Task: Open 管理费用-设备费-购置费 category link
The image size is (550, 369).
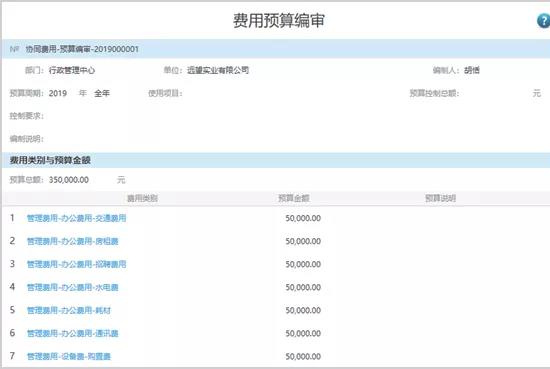Action: 69,356
